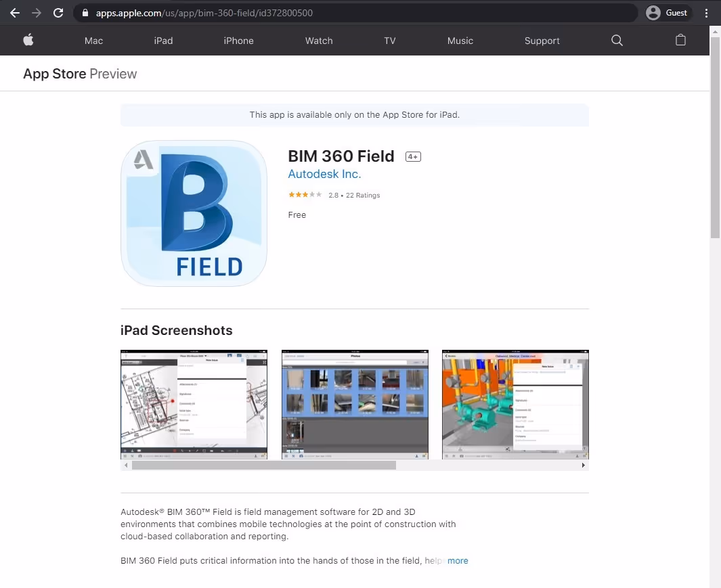Click the Apple logo in navigation
This screenshot has height=588, width=721.
(x=28, y=41)
